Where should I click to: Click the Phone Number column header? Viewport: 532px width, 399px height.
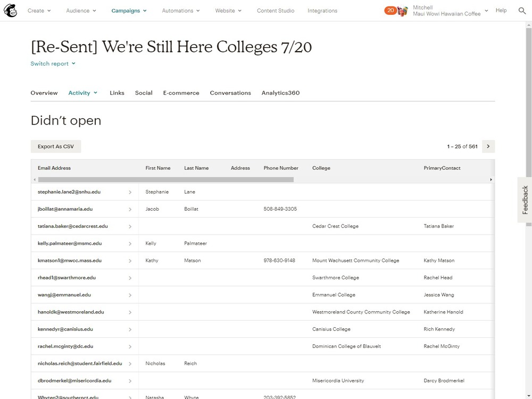[x=281, y=168]
